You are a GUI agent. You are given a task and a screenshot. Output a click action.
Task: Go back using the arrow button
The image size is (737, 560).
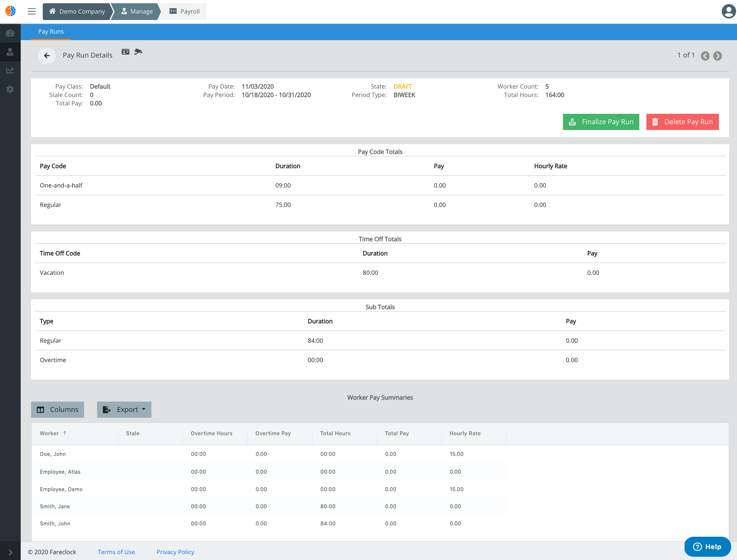[x=47, y=55]
